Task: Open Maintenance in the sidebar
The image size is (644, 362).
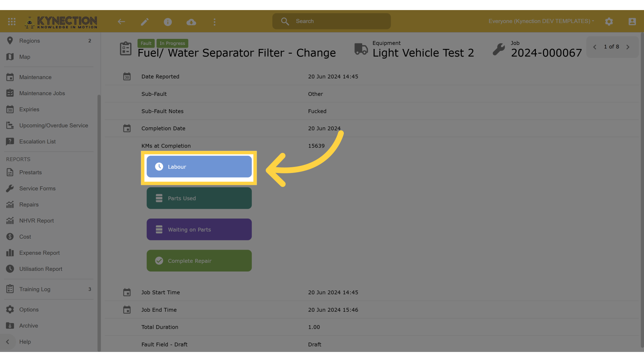Action: tap(49, 77)
